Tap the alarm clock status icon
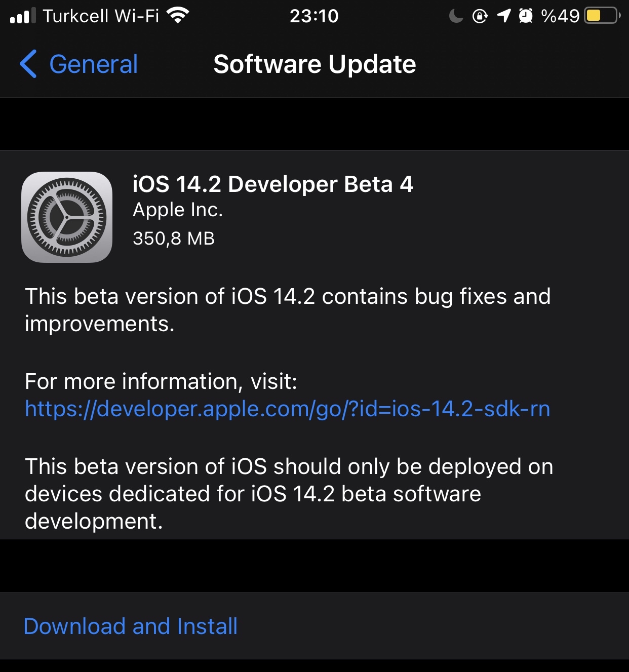629x672 pixels. pyautogui.click(x=526, y=16)
